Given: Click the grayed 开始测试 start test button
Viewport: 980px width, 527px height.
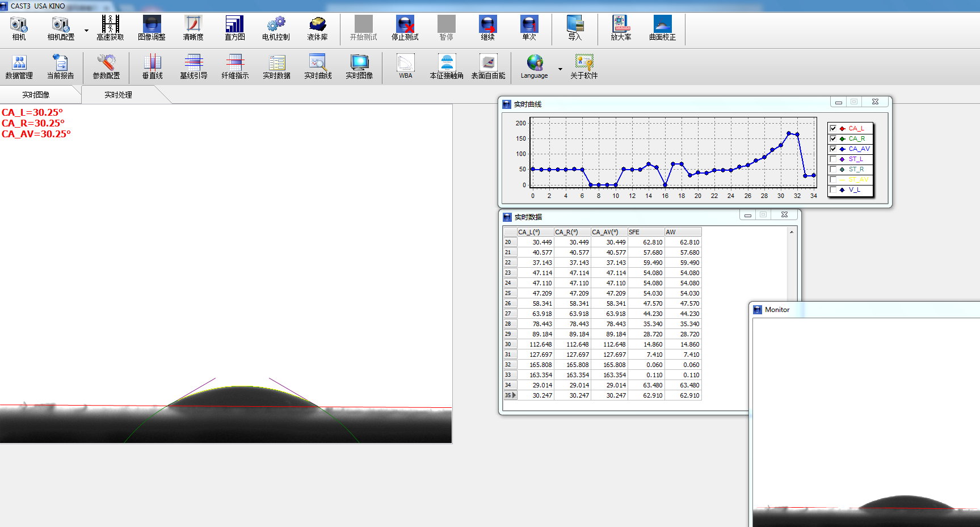Looking at the screenshot, I should point(363,28).
